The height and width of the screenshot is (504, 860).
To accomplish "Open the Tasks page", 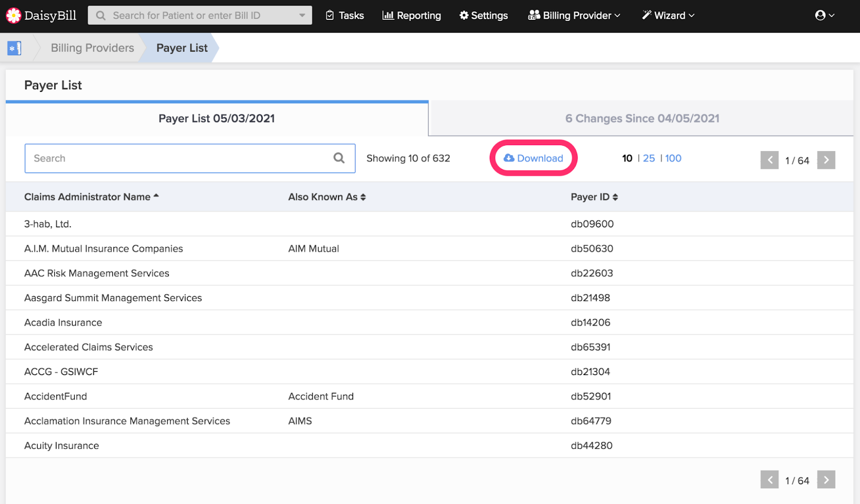I will click(345, 16).
